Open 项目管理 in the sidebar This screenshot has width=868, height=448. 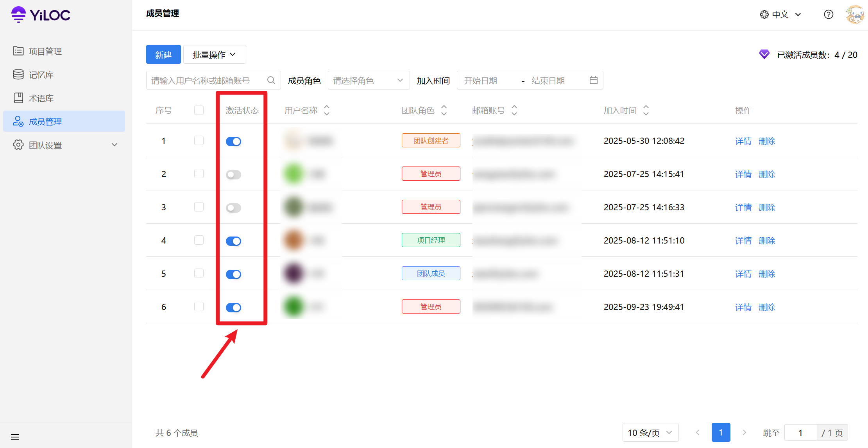45,51
